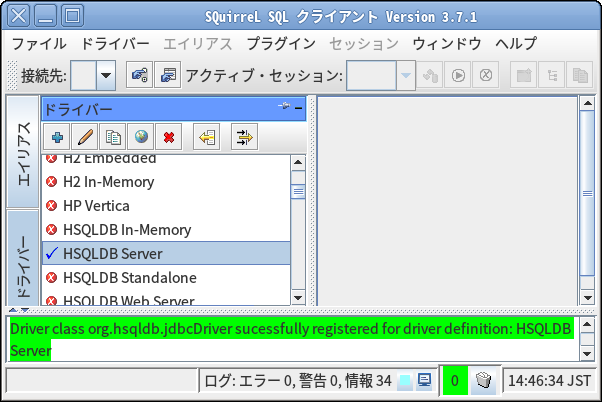Click the create new driver plus icon

[57, 137]
